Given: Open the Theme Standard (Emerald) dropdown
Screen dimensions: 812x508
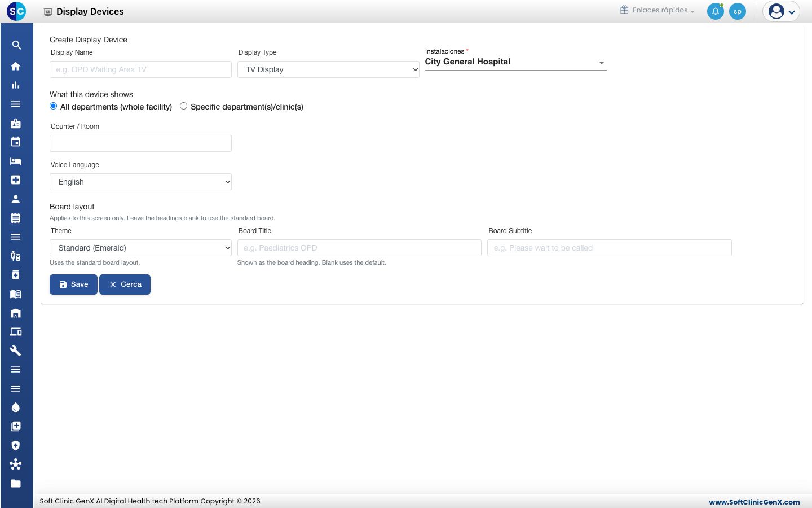Looking at the screenshot, I should point(140,248).
